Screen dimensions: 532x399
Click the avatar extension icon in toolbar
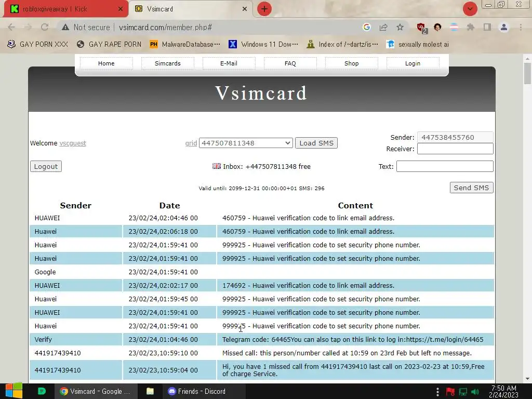pyautogui.click(x=437, y=27)
